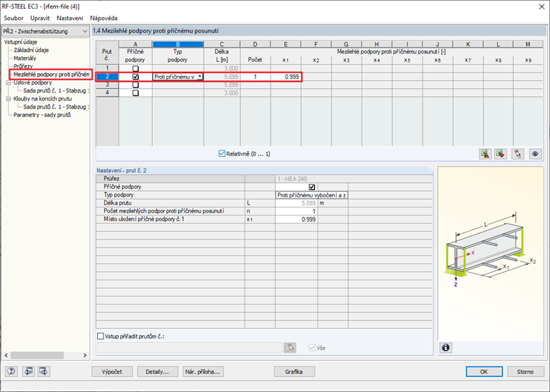Uncheck Příčné podpory checkbox for member 2
Viewport: 550px width, 392px height.
(135, 77)
